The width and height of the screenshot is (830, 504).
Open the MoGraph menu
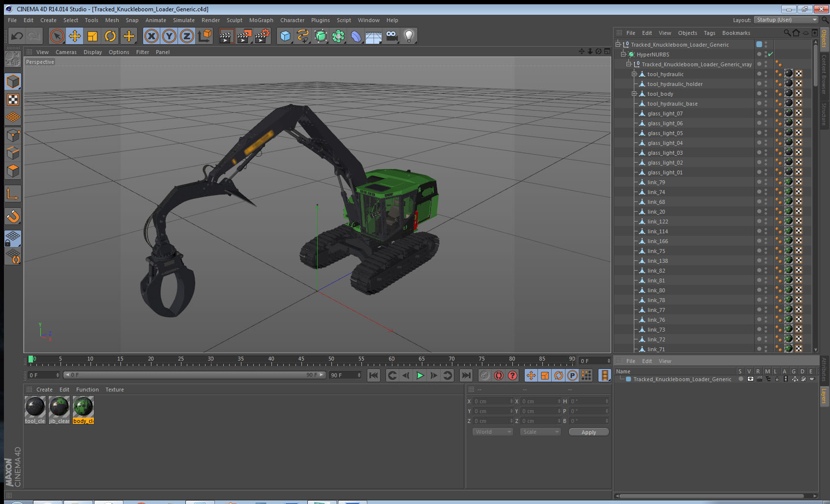pos(261,20)
